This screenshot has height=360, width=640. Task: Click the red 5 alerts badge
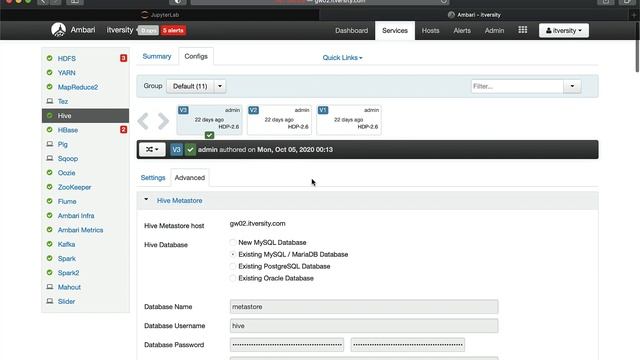[173, 30]
